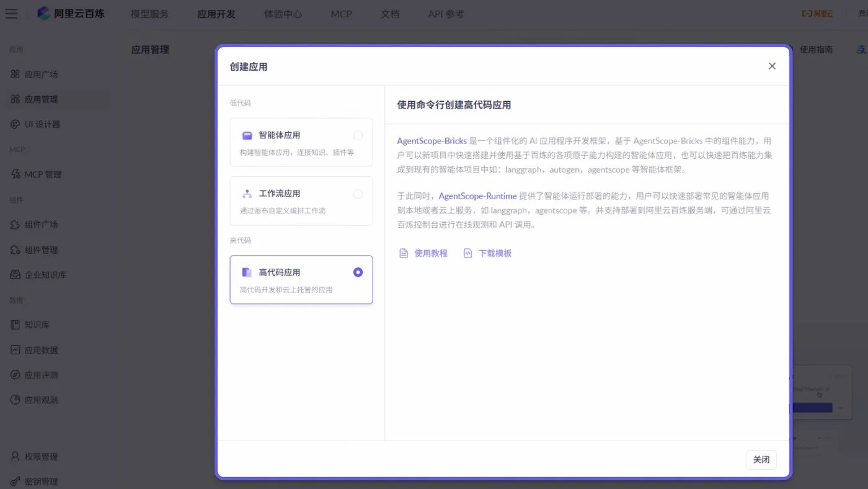Click the 密钥管理 key icon in sidebar

click(15, 482)
